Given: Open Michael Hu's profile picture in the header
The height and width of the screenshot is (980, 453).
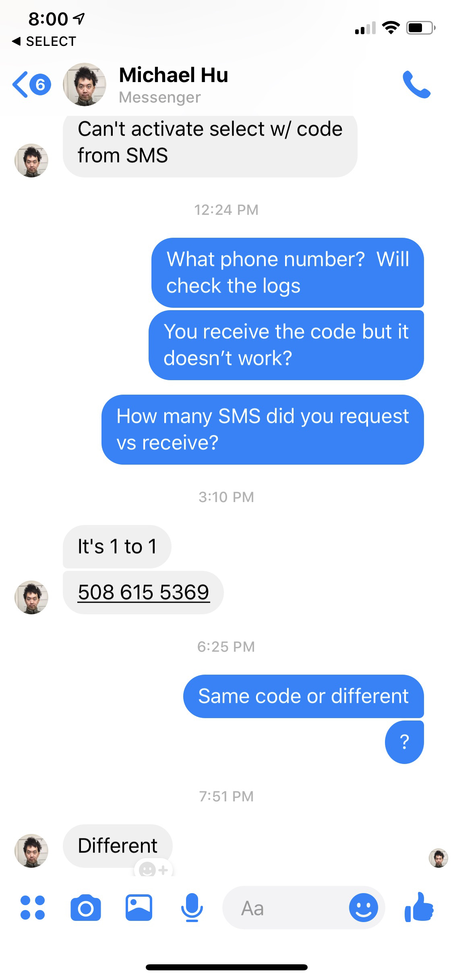Looking at the screenshot, I should point(85,84).
